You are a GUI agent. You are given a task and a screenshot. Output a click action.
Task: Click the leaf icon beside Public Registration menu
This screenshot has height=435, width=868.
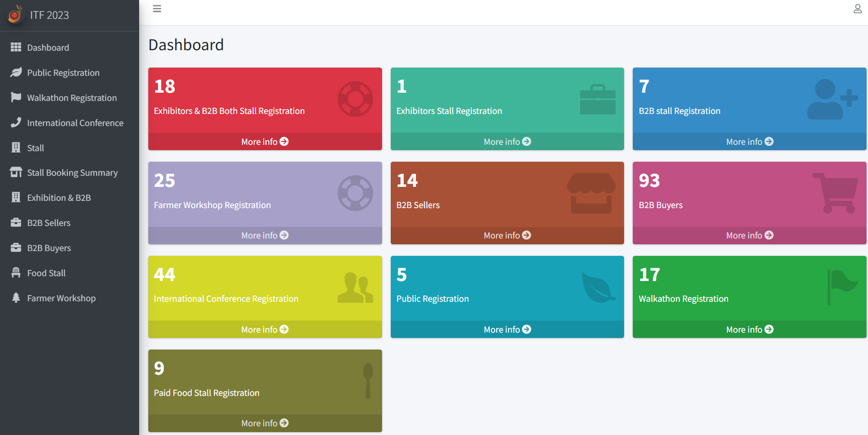click(16, 72)
